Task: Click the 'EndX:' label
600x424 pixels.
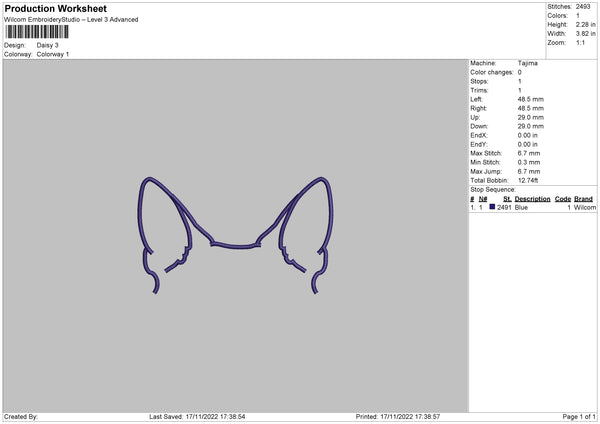Action: (x=479, y=135)
